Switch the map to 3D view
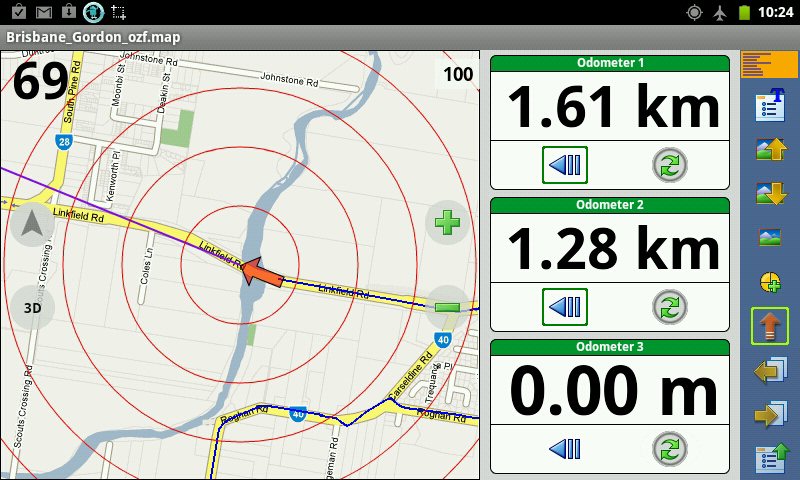 pyautogui.click(x=32, y=307)
